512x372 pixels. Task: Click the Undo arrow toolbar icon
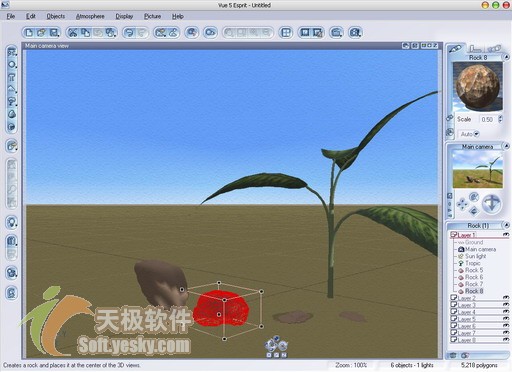click(x=129, y=32)
